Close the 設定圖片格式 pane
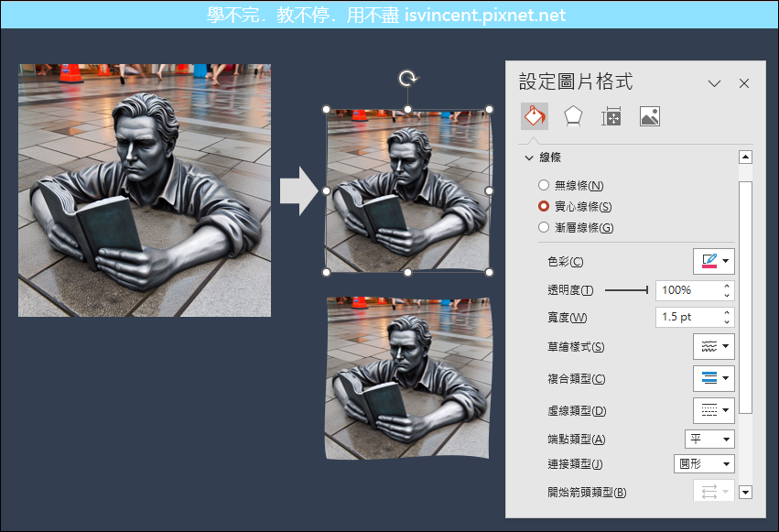Viewport: 779px width, 532px height. click(743, 83)
